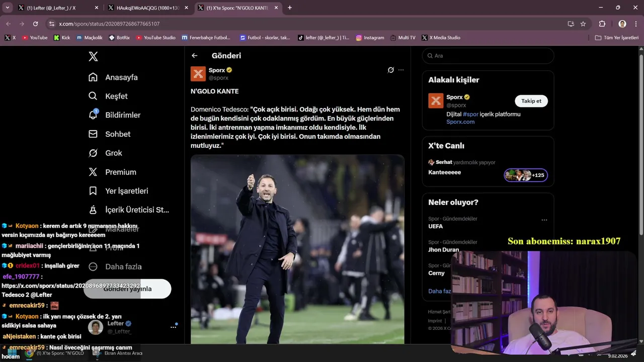The height and width of the screenshot is (362, 644).
Task: Open the BotRix bookmark
Action: [x=119, y=38]
